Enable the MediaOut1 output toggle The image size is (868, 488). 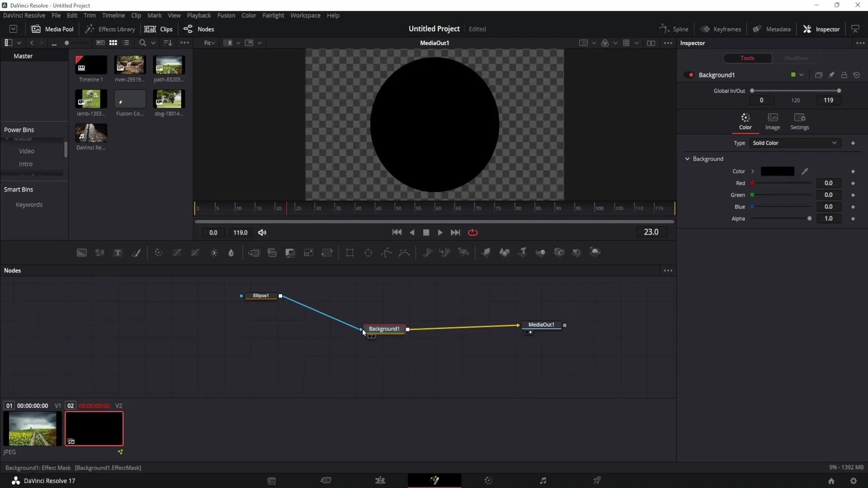pos(565,325)
